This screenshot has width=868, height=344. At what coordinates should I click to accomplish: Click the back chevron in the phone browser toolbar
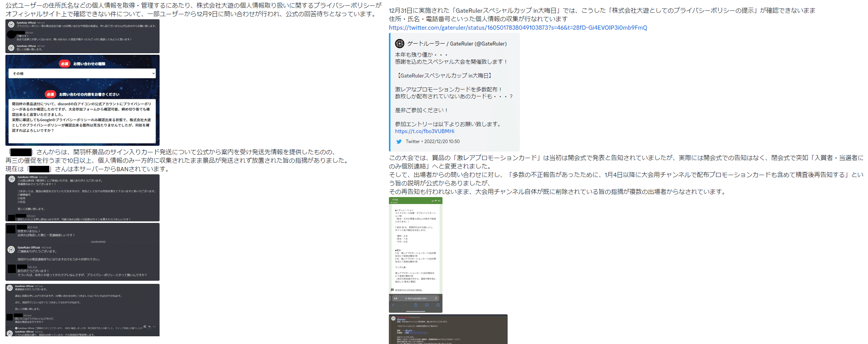[x=393, y=305]
